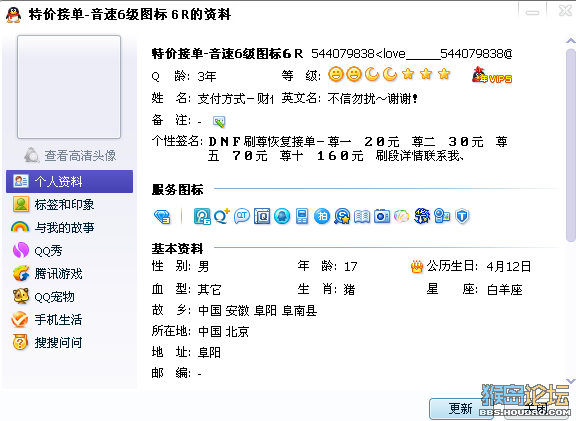
Task: Click the vertical scrollbar thumb
Action: [x=571, y=145]
